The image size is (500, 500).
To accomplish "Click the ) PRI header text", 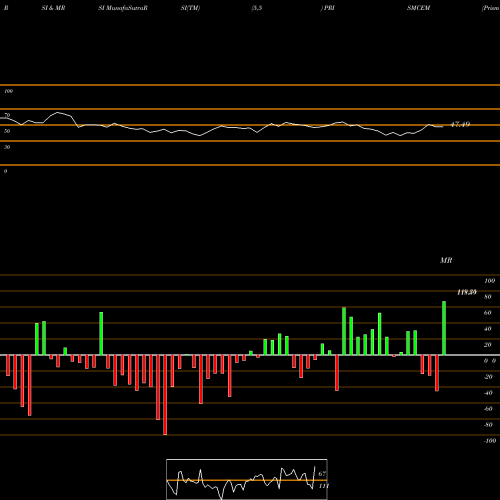I will coord(327,8).
